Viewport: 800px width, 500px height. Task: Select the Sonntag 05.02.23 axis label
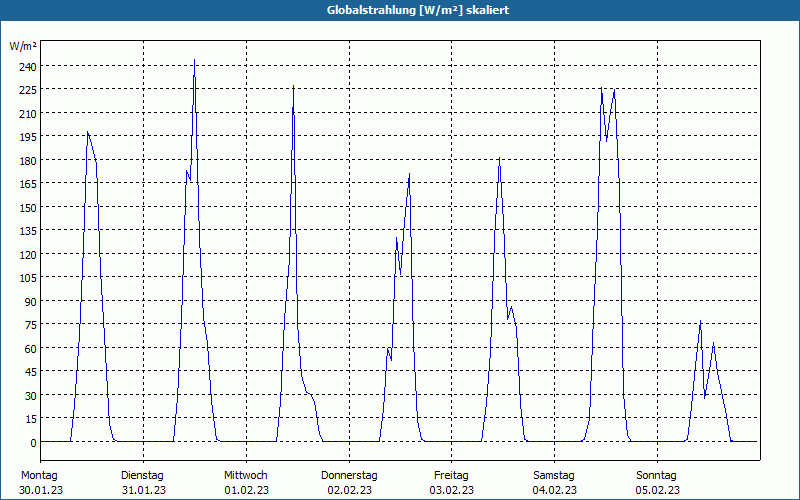tap(657, 483)
